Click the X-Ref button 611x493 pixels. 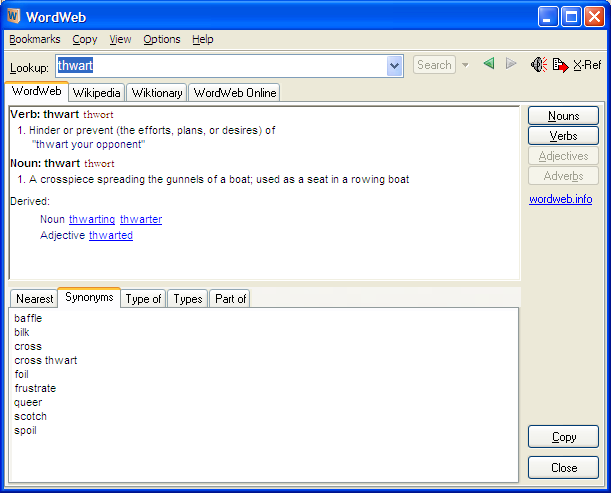point(587,65)
